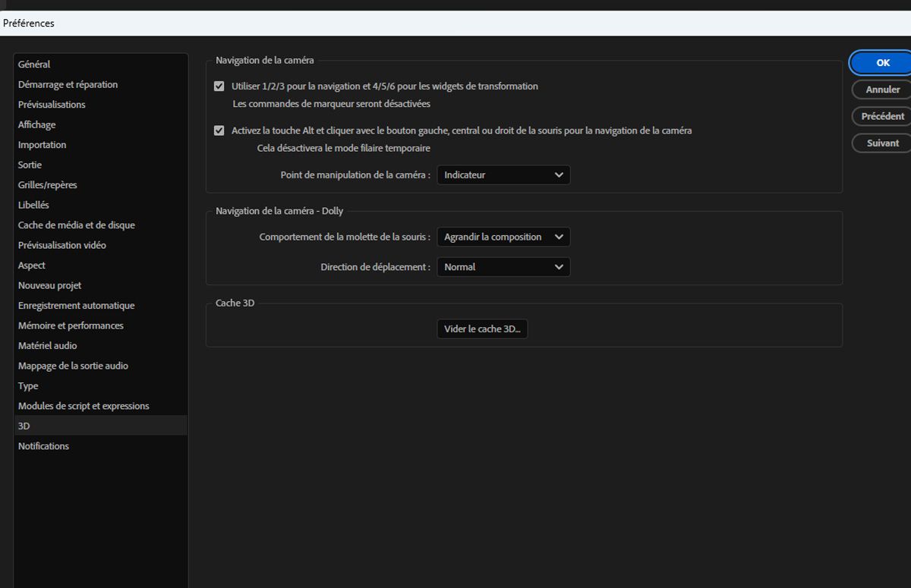Select the Prévisualisations category
Image resolution: width=911 pixels, height=588 pixels.
coord(101,105)
